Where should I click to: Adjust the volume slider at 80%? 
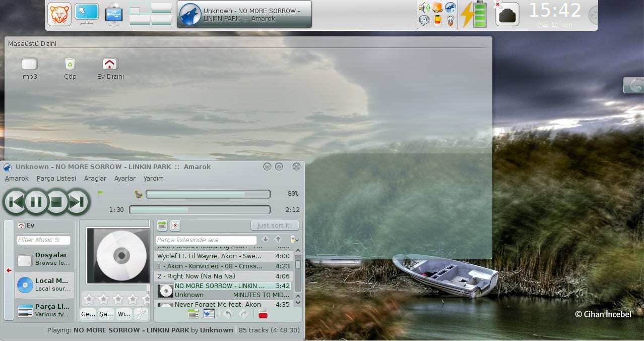(208, 194)
